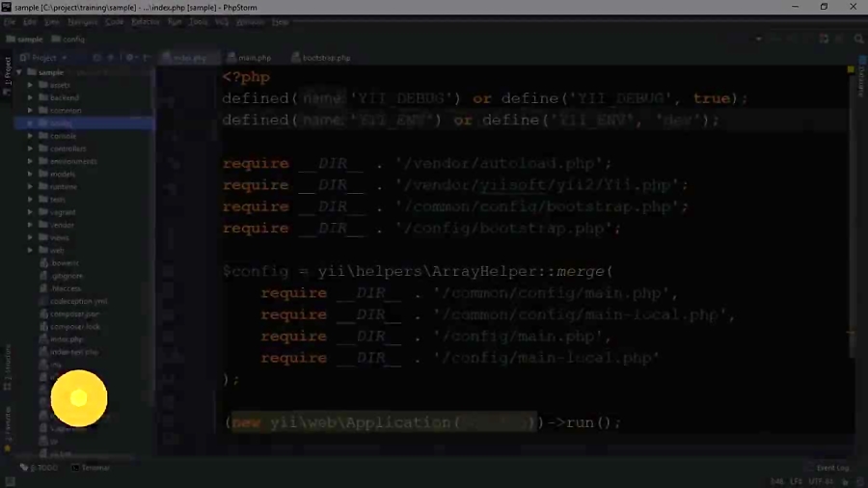
Task: Expand the console folder
Action: pos(31,136)
